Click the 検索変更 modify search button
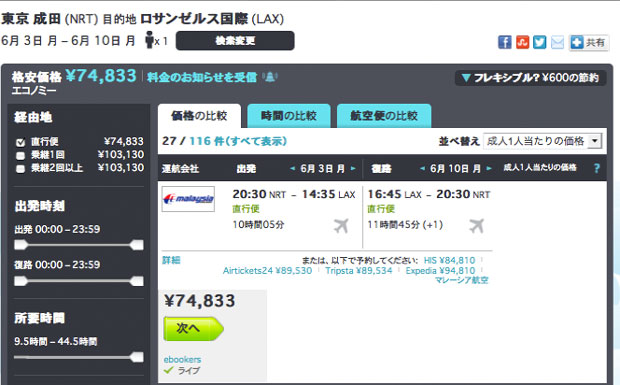 pos(235,41)
